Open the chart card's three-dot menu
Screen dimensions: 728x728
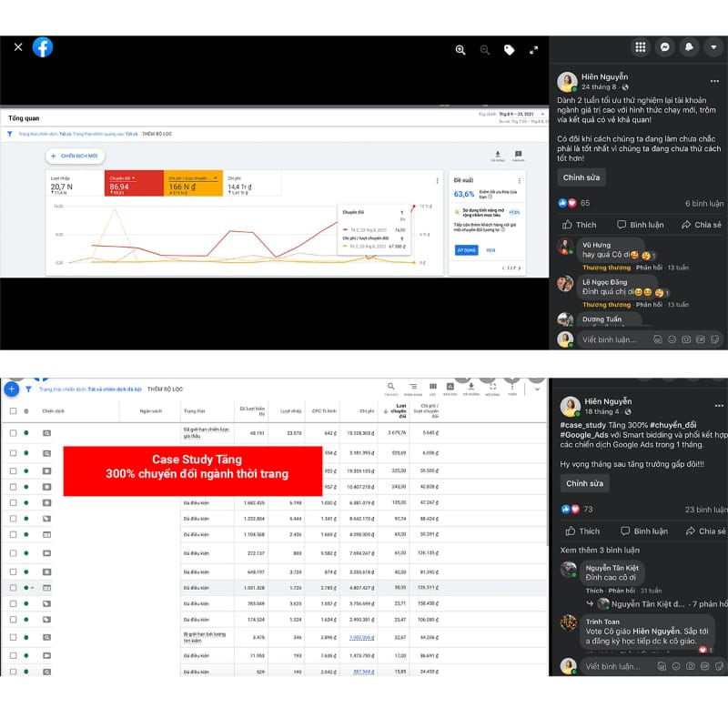point(437,180)
